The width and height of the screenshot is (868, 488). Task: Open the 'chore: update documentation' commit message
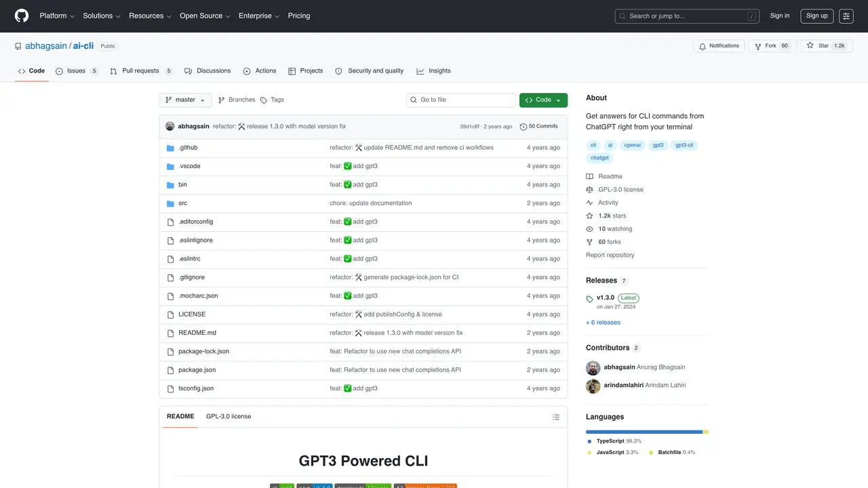[371, 203]
